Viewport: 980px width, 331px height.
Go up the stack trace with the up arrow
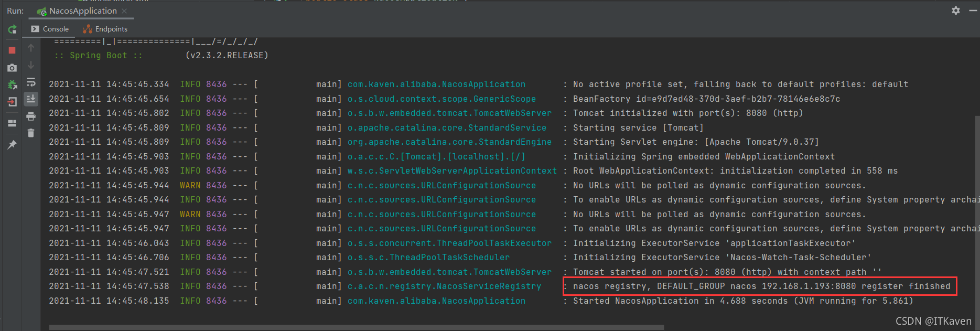31,48
